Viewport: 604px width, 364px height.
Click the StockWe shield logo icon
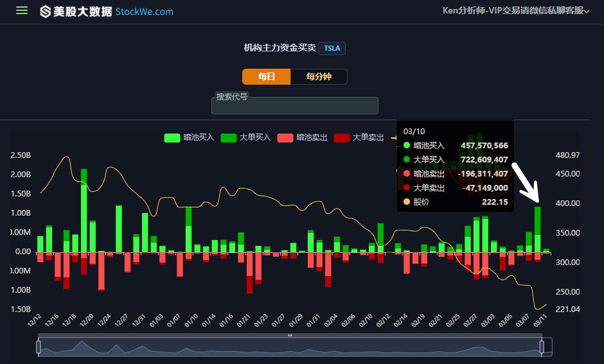tap(46, 12)
